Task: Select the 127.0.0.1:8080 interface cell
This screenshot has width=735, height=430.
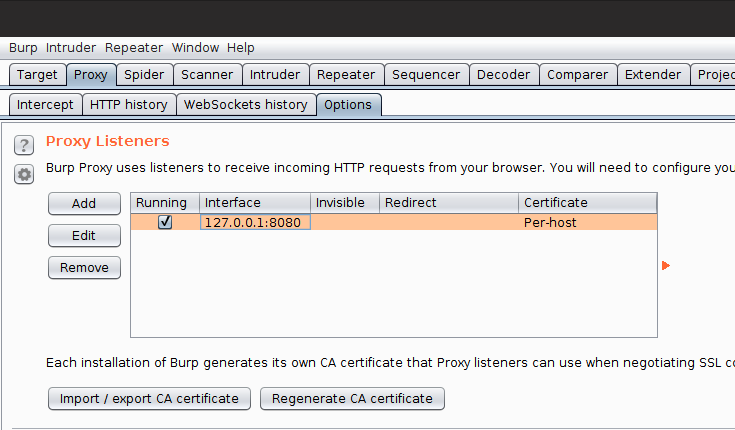Action: pos(255,222)
